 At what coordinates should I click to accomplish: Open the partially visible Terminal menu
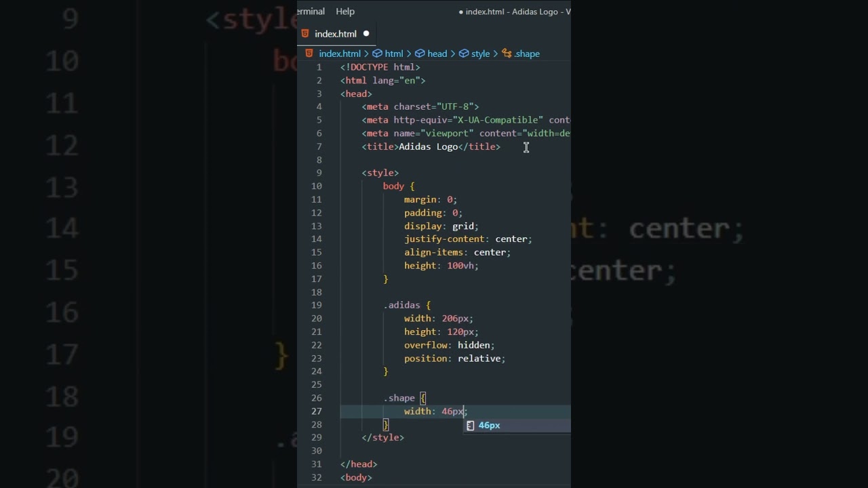[x=311, y=12]
